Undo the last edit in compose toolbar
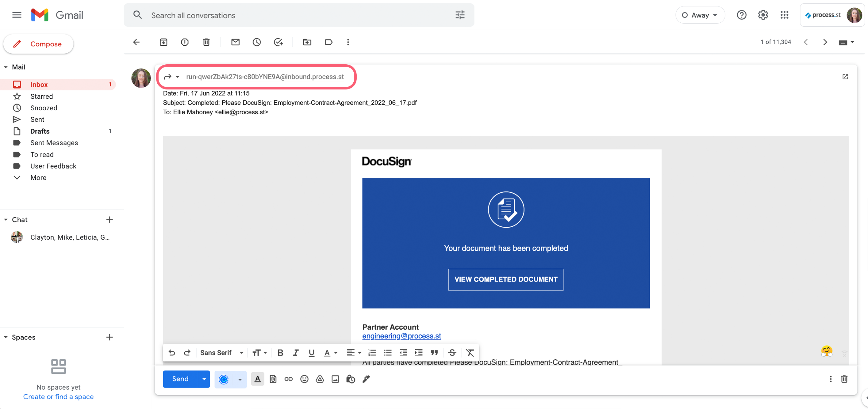868x409 pixels. pyautogui.click(x=172, y=352)
